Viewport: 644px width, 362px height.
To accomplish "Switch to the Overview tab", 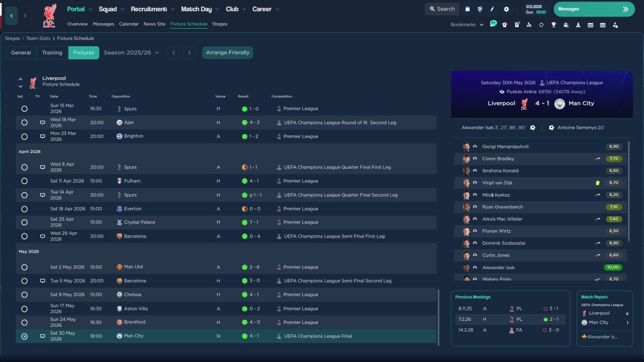I will click(77, 24).
